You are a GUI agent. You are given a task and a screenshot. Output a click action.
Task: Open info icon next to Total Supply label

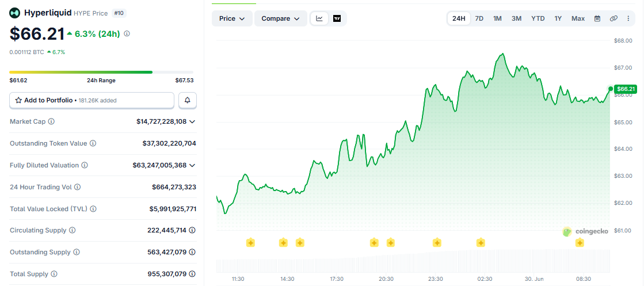tap(54, 274)
